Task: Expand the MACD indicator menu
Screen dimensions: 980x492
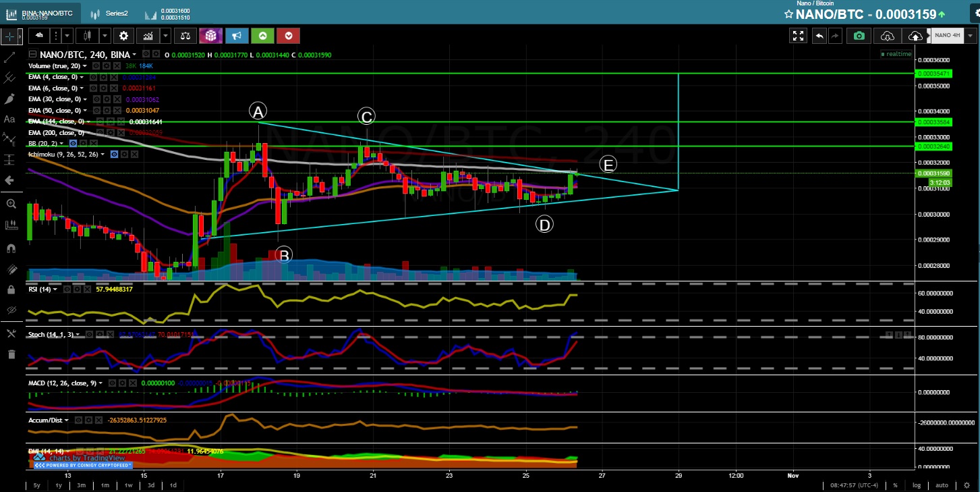Action: [101, 383]
